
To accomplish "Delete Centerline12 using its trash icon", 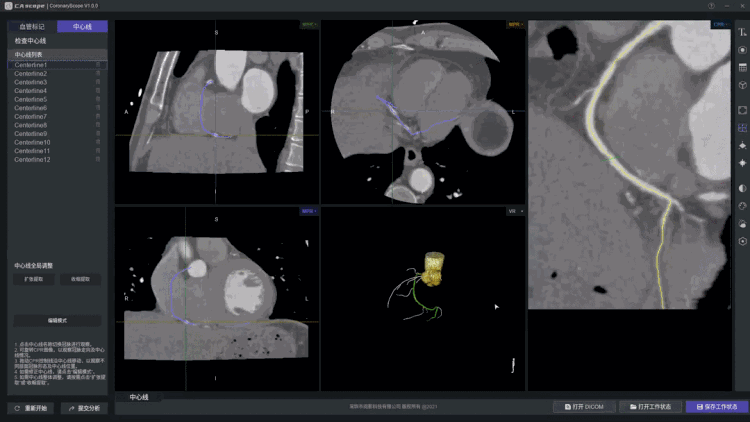I will (98, 159).
